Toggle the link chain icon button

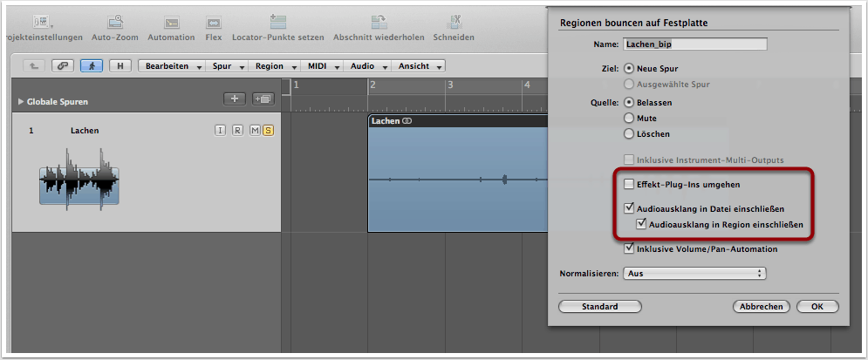63,65
